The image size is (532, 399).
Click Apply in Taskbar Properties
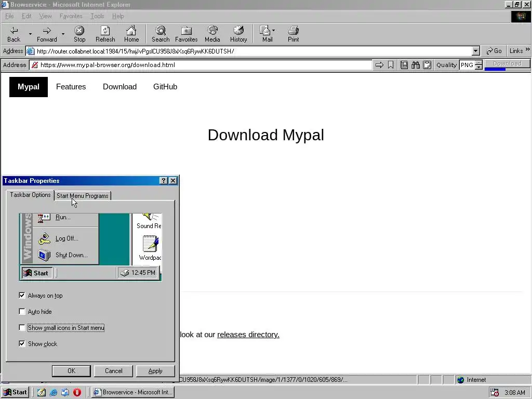pos(155,371)
